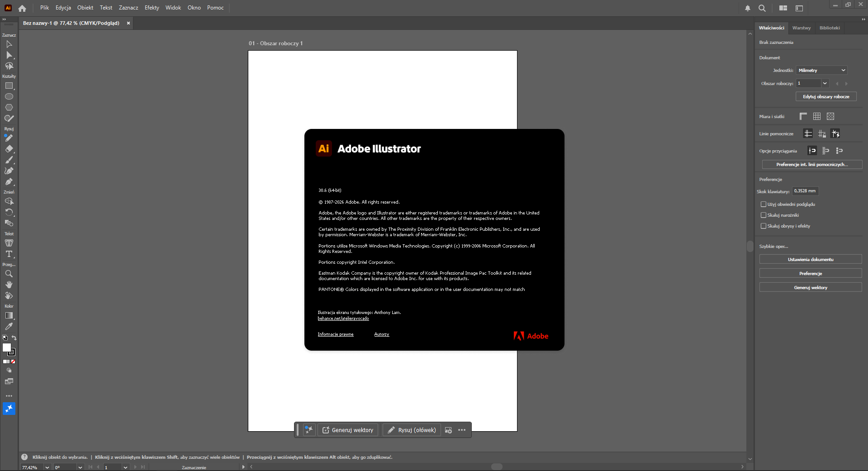Open Edit Toolbar three-dots in left toolbar

click(x=9, y=396)
